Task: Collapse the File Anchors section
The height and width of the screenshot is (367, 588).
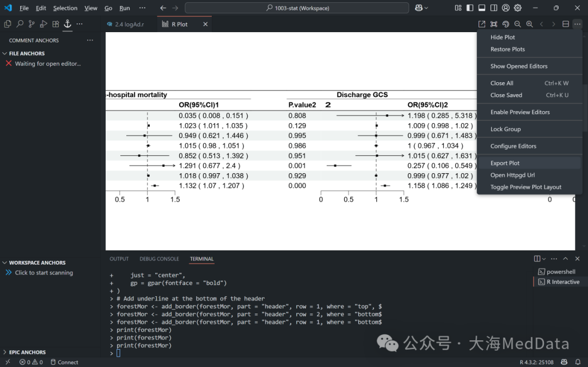Action: [50, 53]
